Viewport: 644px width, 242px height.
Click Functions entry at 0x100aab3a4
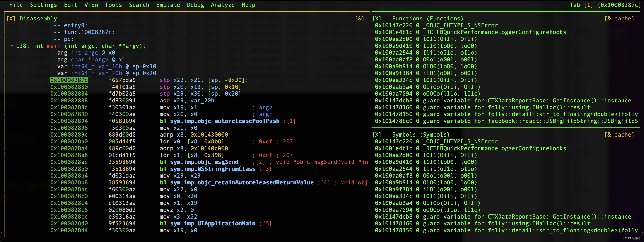click(428, 87)
